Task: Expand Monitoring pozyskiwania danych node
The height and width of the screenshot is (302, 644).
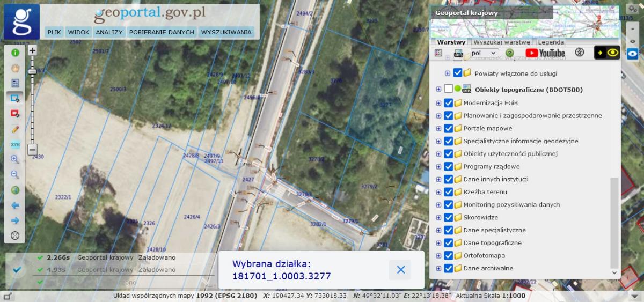Action: (x=438, y=204)
